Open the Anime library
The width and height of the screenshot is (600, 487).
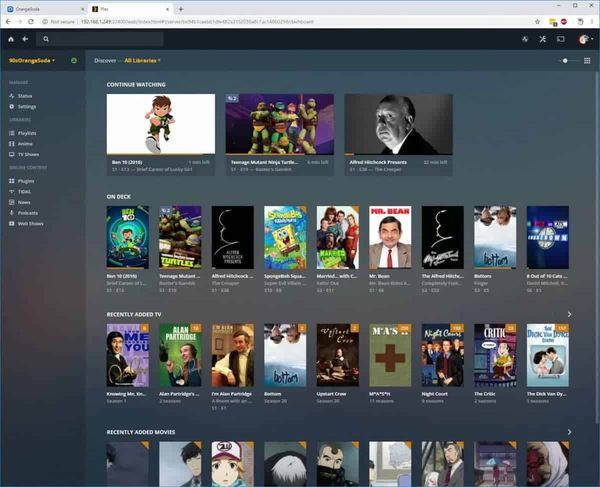[x=25, y=144]
